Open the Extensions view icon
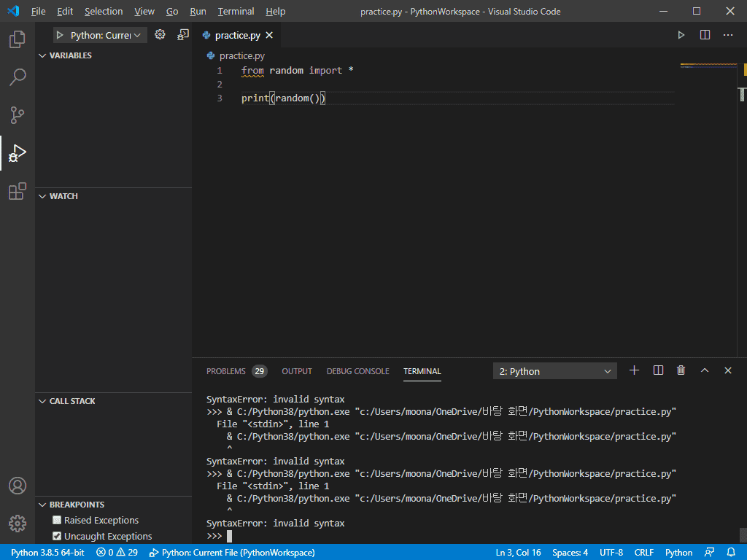Image resolution: width=747 pixels, height=560 pixels. pos(18,192)
